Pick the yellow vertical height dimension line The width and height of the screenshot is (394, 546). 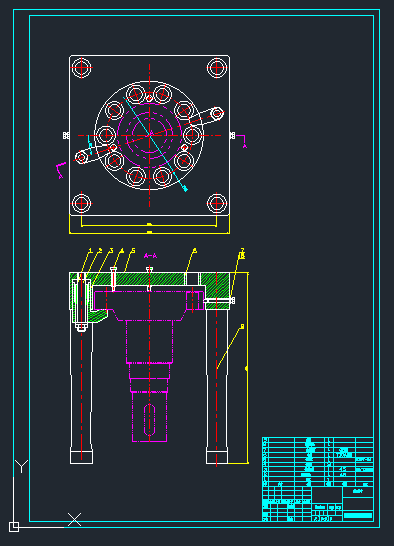[248, 368]
